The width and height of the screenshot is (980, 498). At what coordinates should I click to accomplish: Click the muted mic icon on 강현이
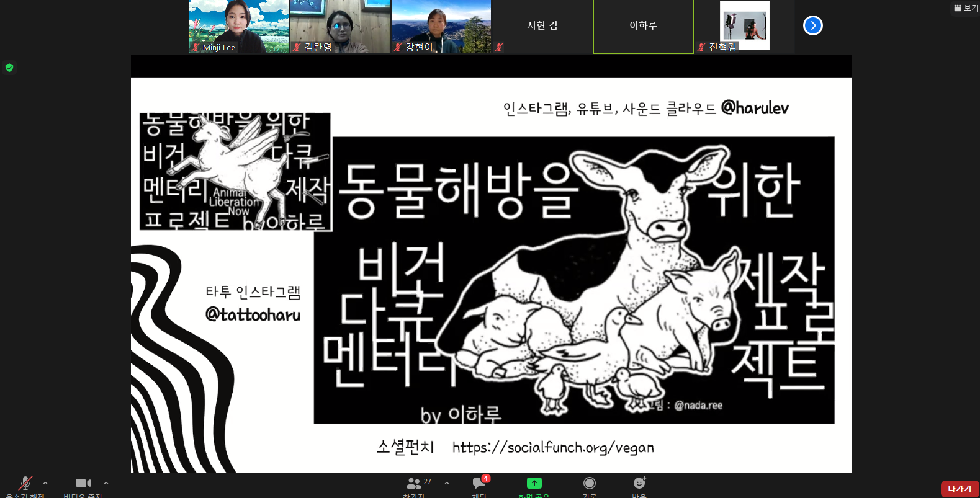(x=398, y=47)
